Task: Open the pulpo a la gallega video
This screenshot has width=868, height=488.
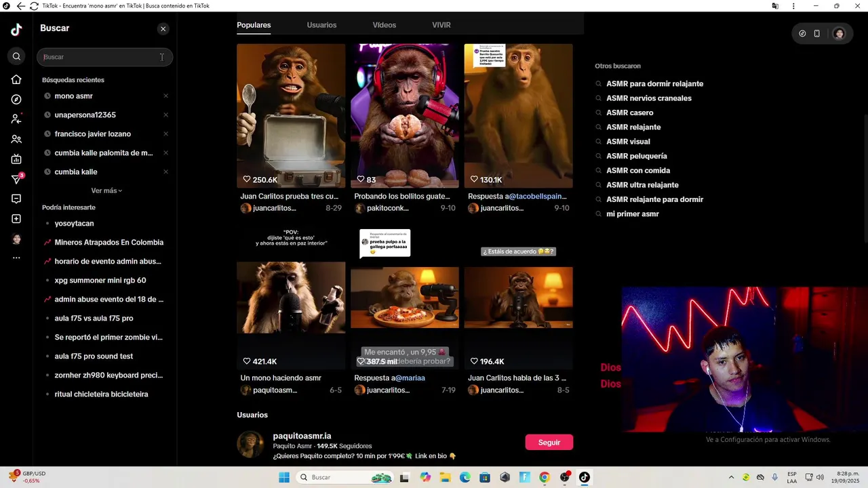Action: 404,297
